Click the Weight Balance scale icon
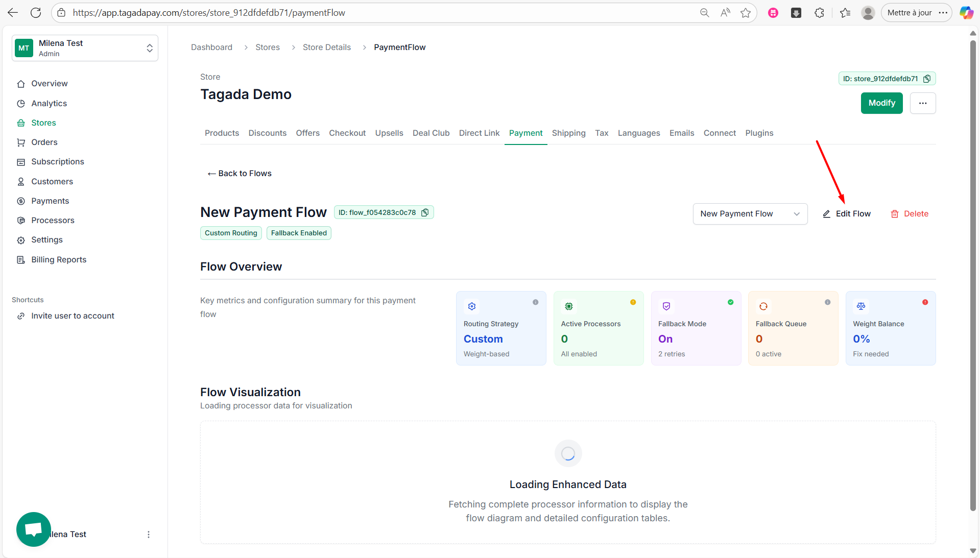This screenshot has height=558, width=980. pos(861,306)
